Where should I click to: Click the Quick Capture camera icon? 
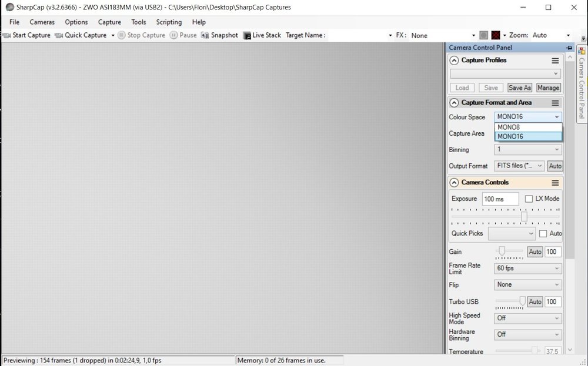click(x=58, y=35)
